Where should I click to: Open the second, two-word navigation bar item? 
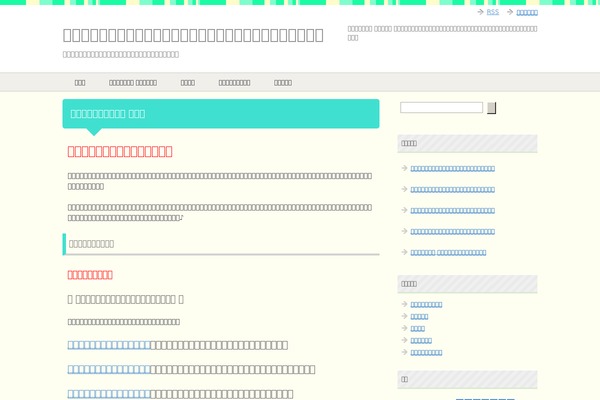click(133, 83)
